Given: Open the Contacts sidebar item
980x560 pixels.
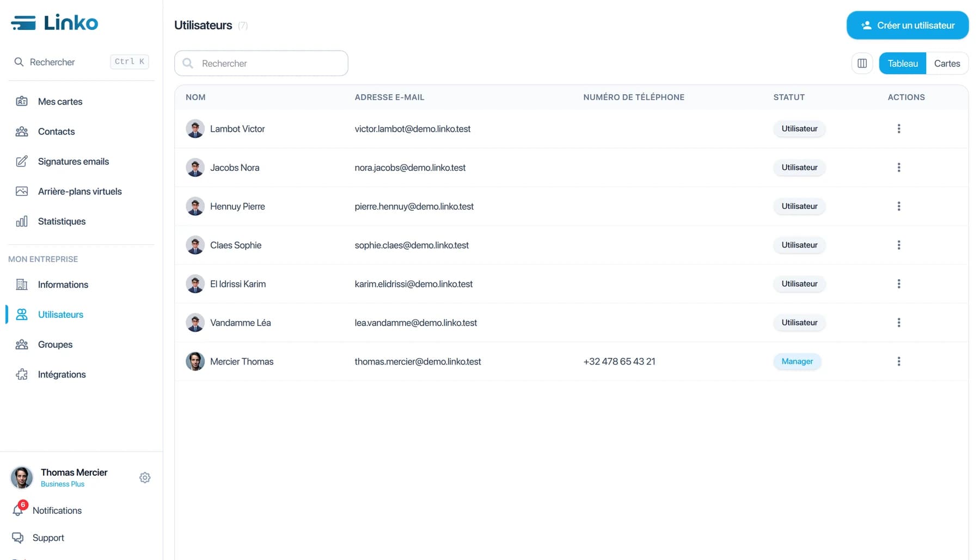Looking at the screenshot, I should 56,131.
